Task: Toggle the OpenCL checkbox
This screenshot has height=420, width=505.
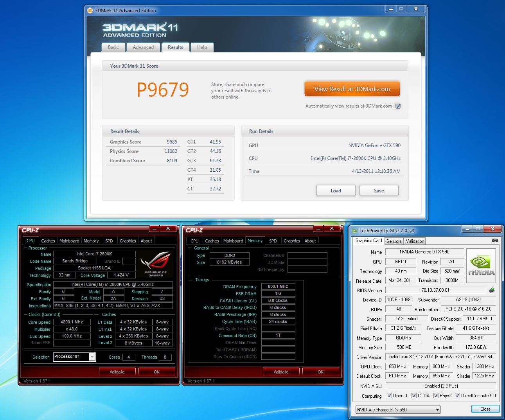Action: [x=389, y=396]
